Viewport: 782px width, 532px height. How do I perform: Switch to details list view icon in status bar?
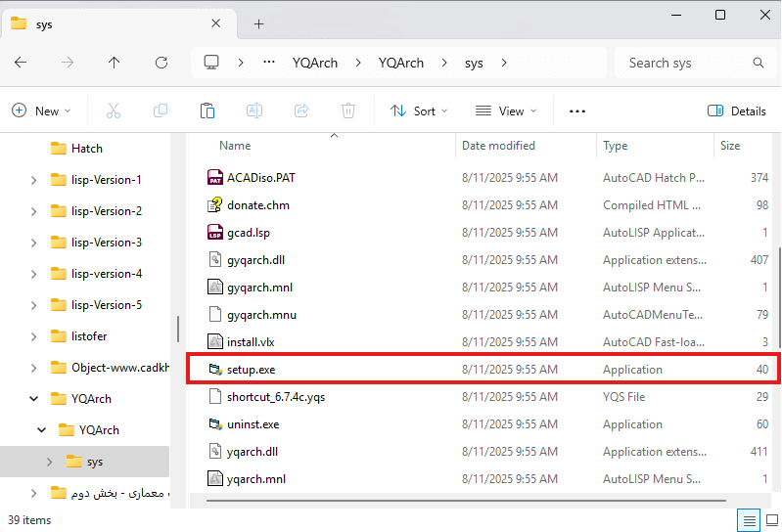click(749, 520)
